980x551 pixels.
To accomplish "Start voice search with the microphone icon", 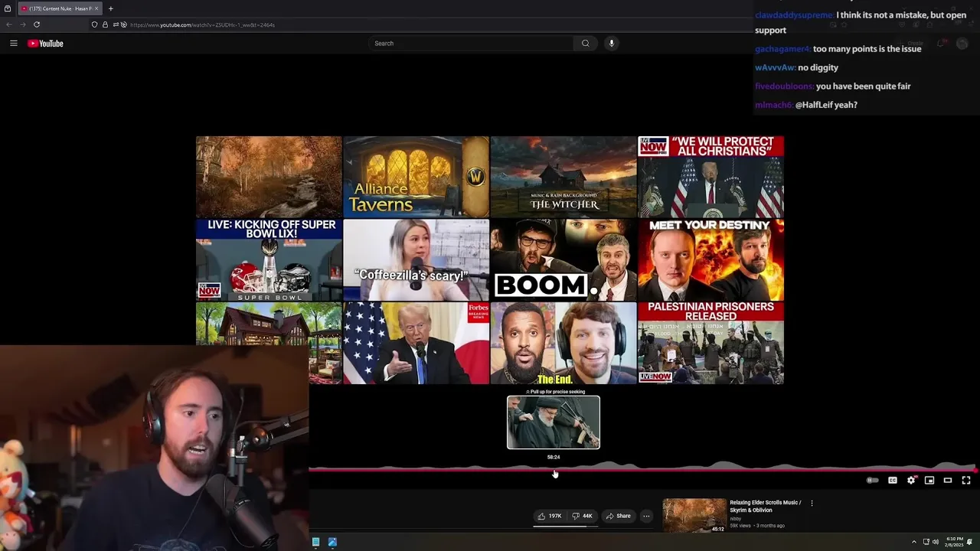I will (611, 44).
